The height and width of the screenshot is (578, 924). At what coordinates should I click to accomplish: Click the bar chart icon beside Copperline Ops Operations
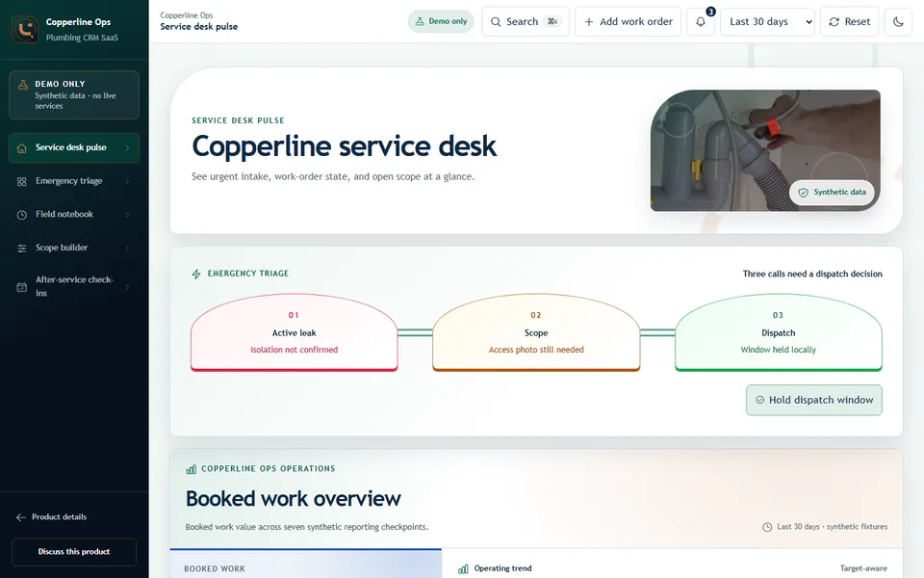191,469
